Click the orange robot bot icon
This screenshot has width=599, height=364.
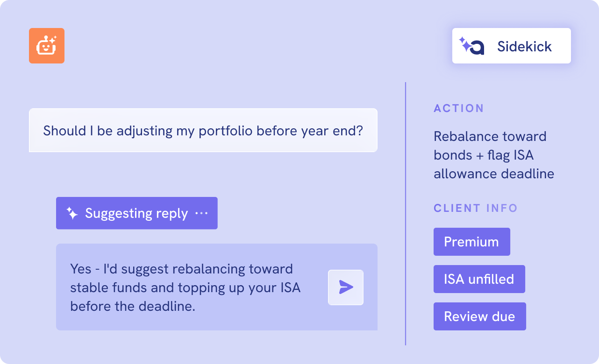point(47,46)
